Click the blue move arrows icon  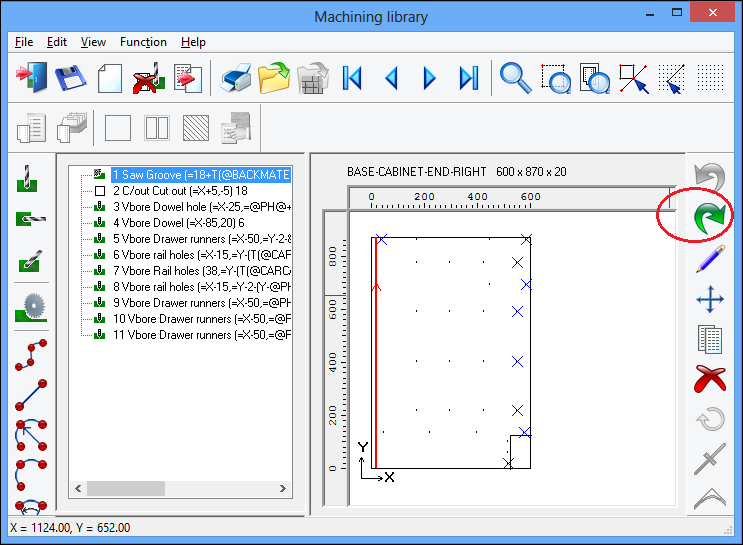point(710,299)
